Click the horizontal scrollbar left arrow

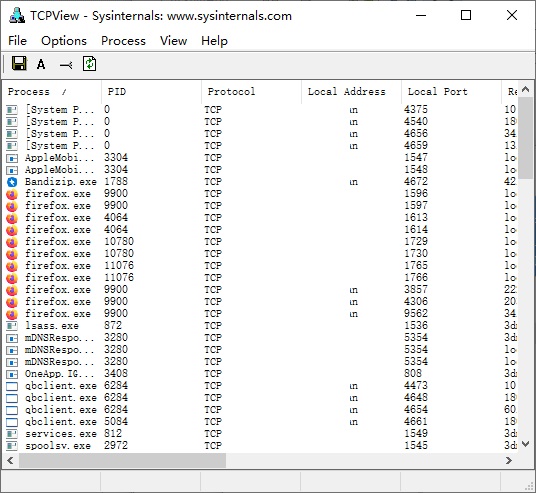tap(11, 461)
